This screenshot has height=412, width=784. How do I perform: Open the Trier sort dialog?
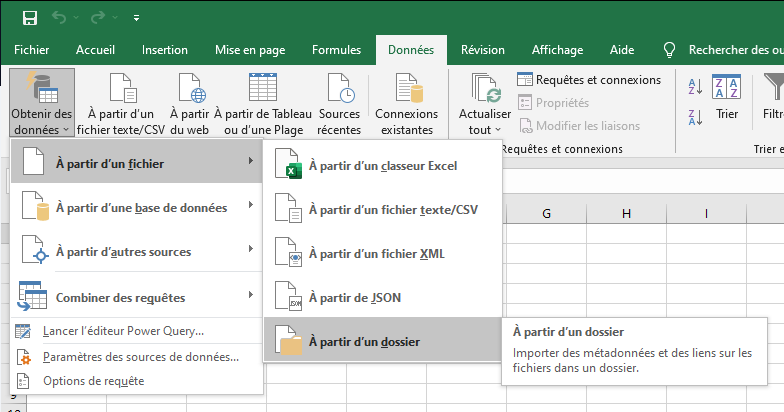point(726,98)
